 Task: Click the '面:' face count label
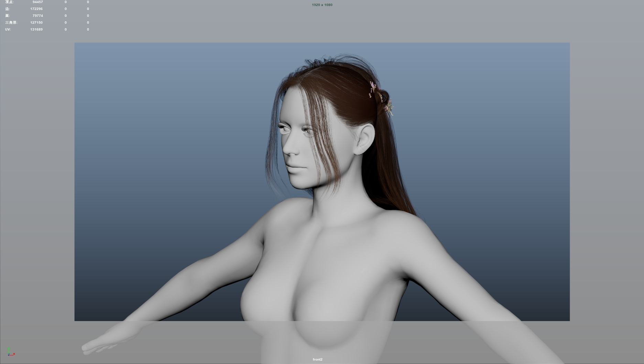7,16
